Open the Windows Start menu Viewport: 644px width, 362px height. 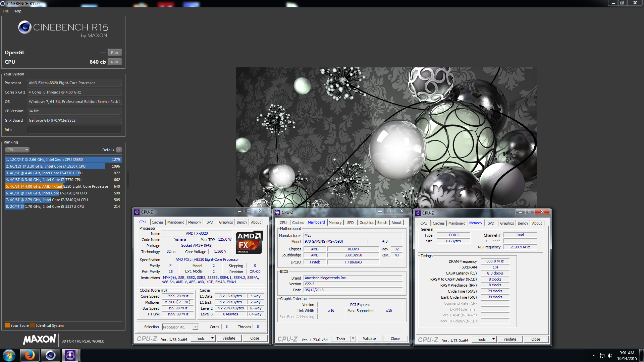(x=9, y=355)
